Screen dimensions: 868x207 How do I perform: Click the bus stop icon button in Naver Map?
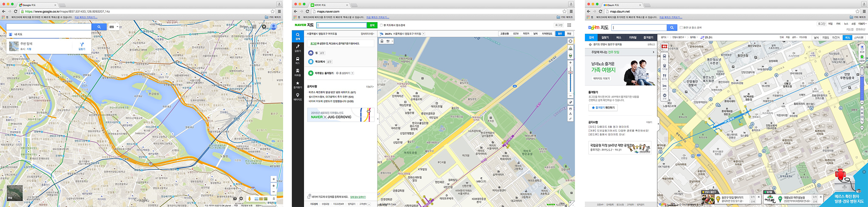tap(382, 41)
